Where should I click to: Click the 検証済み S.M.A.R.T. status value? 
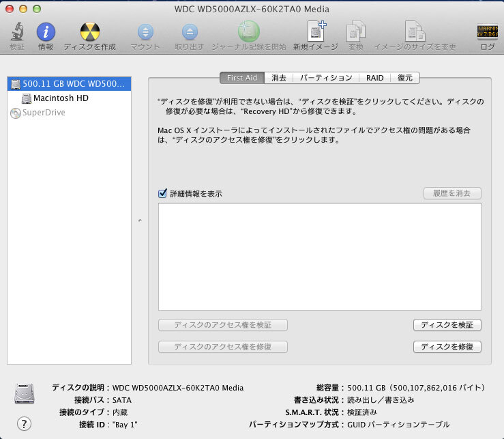tap(362, 412)
